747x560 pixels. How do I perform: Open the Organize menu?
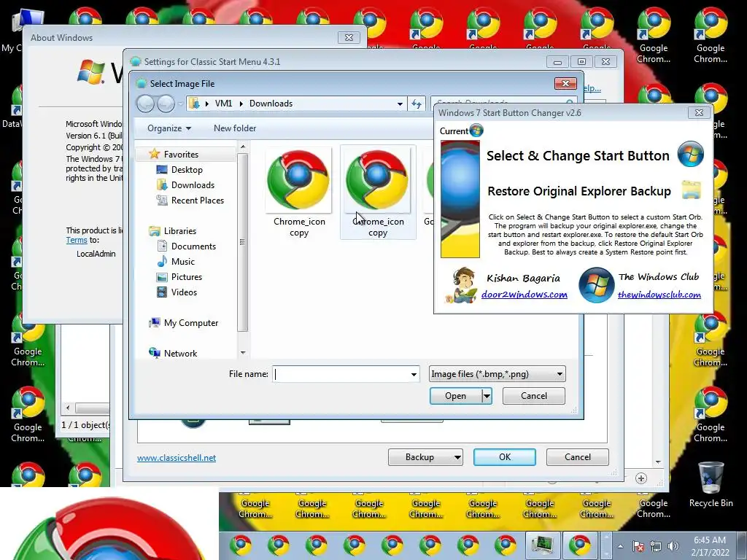click(x=169, y=128)
